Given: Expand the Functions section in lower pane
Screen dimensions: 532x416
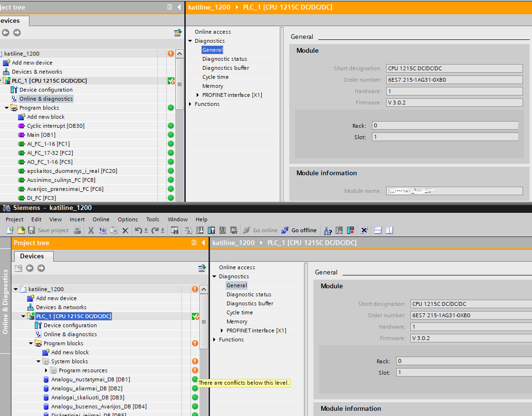Looking at the screenshot, I should [x=214, y=340].
